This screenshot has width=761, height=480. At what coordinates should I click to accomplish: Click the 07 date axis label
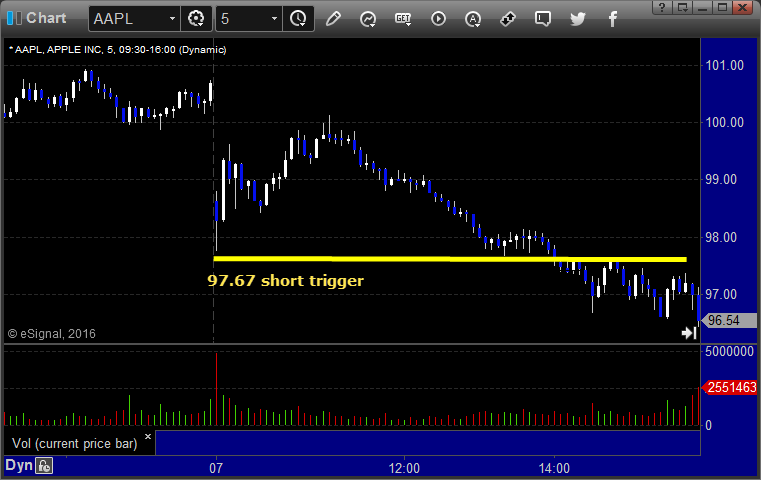(216, 468)
